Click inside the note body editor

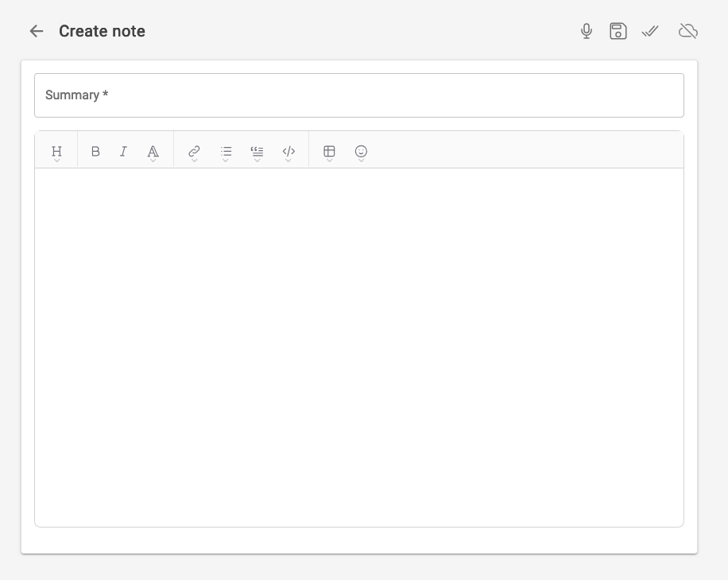359,347
